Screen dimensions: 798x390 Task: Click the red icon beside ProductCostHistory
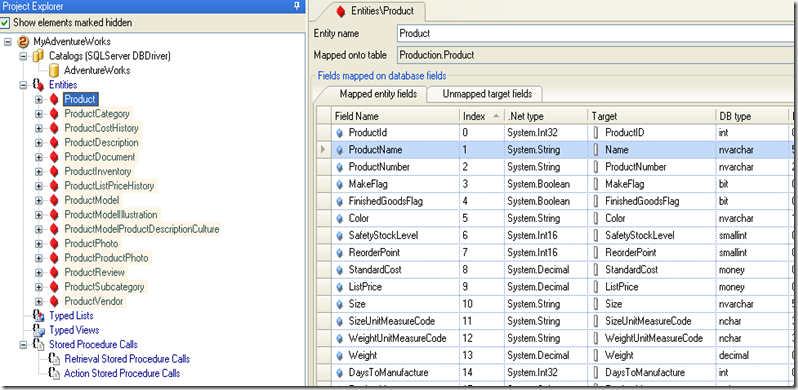54,128
